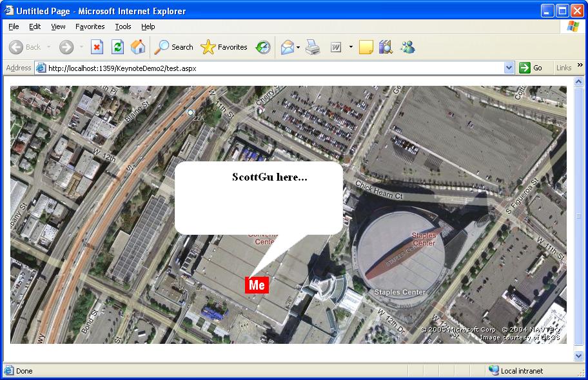Open the View menu

[x=58, y=26]
